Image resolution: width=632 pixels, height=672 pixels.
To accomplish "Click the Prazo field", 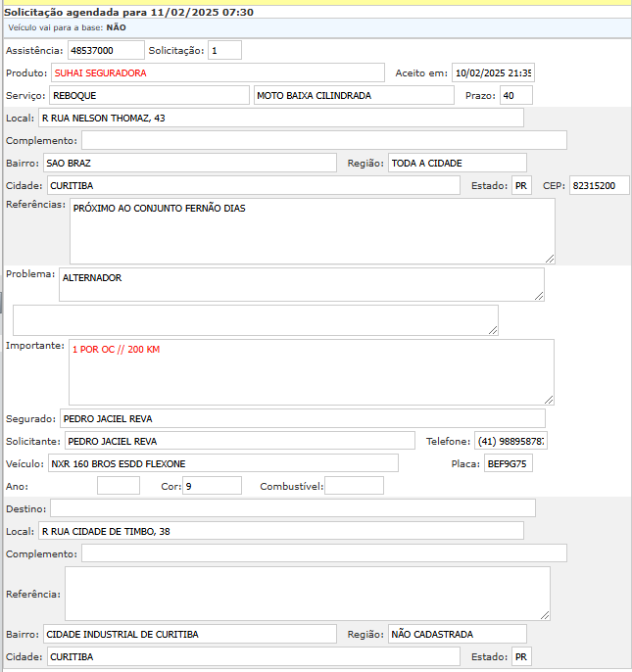I will (515, 95).
